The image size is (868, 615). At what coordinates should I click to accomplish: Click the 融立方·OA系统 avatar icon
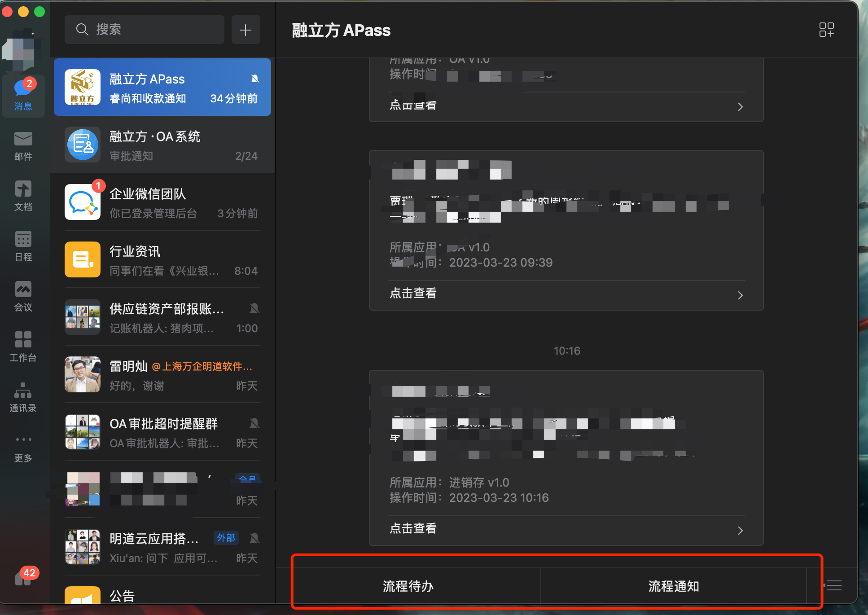click(x=83, y=145)
